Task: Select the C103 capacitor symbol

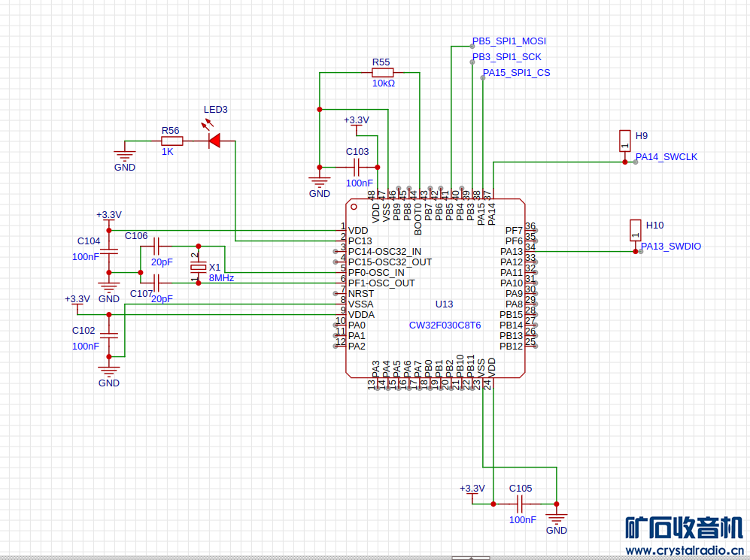Action: click(x=358, y=167)
